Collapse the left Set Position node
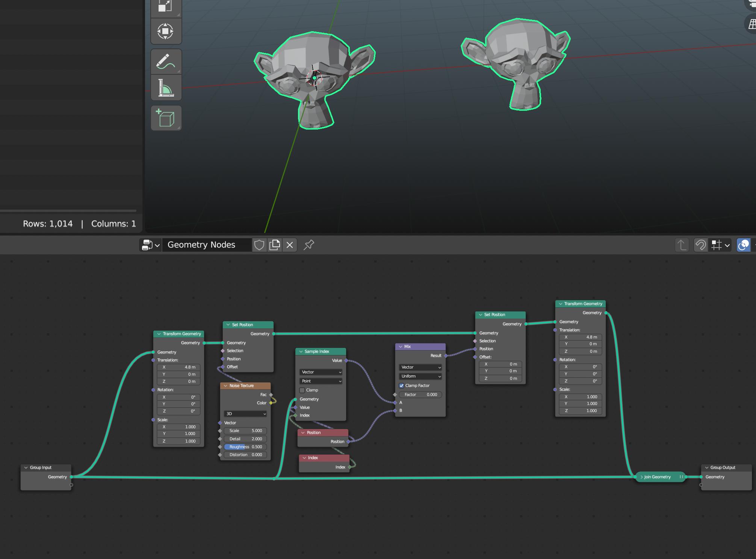The height and width of the screenshot is (559, 756). (x=228, y=325)
